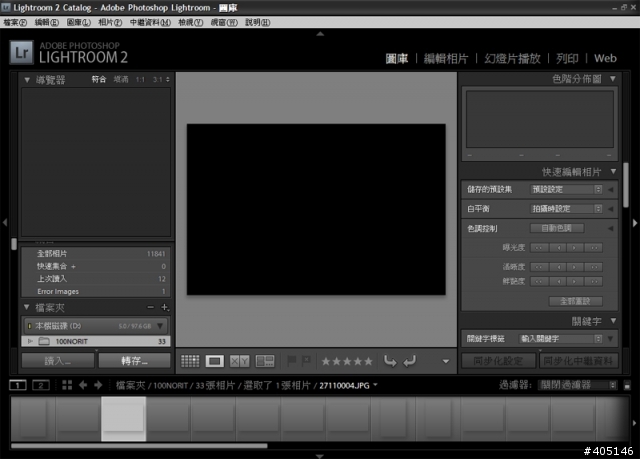This screenshot has width=640, height=459.
Task: Collapse the 檔案夾 folders panel
Action: click(27, 307)
